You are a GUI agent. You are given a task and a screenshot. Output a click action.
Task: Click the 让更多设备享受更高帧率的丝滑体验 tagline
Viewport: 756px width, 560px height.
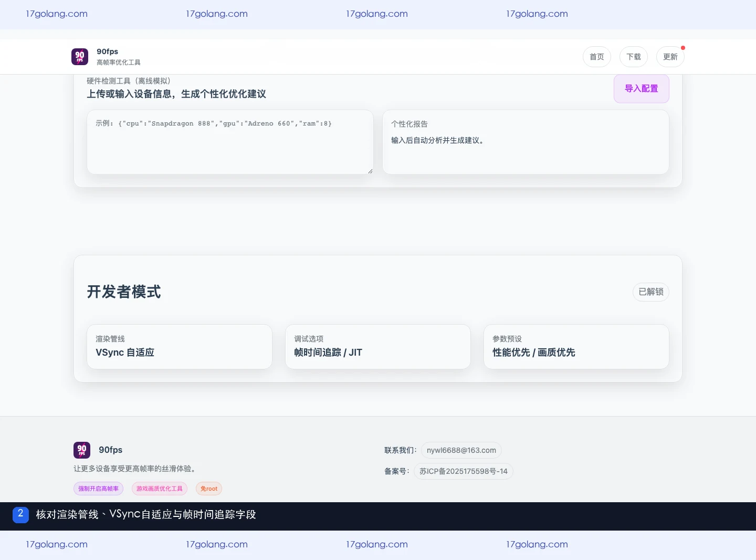pos(135,469)
